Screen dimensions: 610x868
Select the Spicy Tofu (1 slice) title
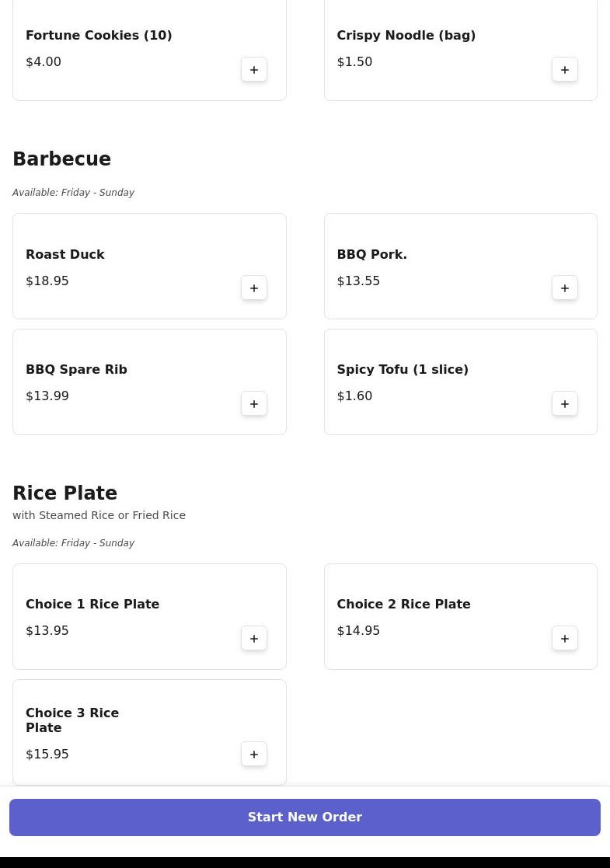(x=403, y=370)
